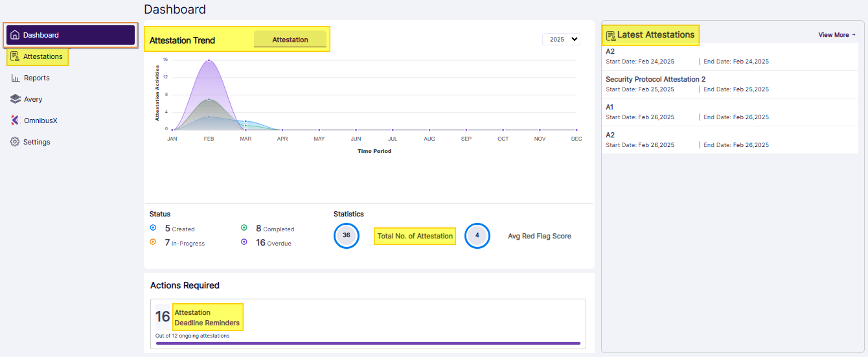Click the JAN label on time axis
Screen dimensions: 868x357
tap(172, 139)
